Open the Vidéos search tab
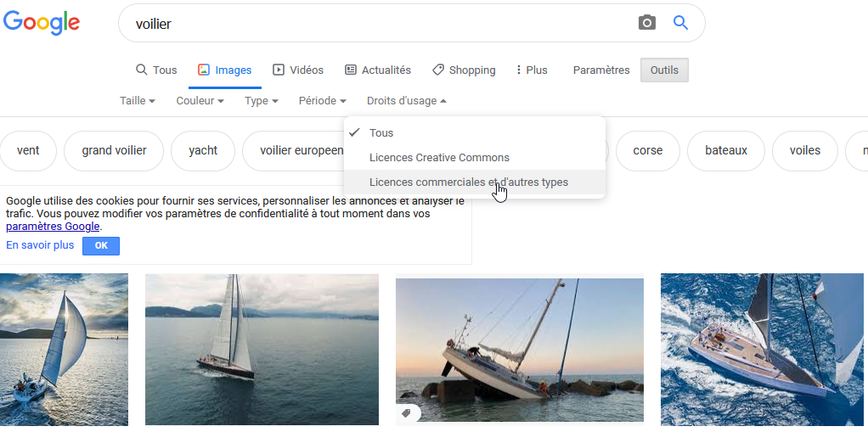The width and height of the screenshot is (868, 432). (x=297, y=70)
